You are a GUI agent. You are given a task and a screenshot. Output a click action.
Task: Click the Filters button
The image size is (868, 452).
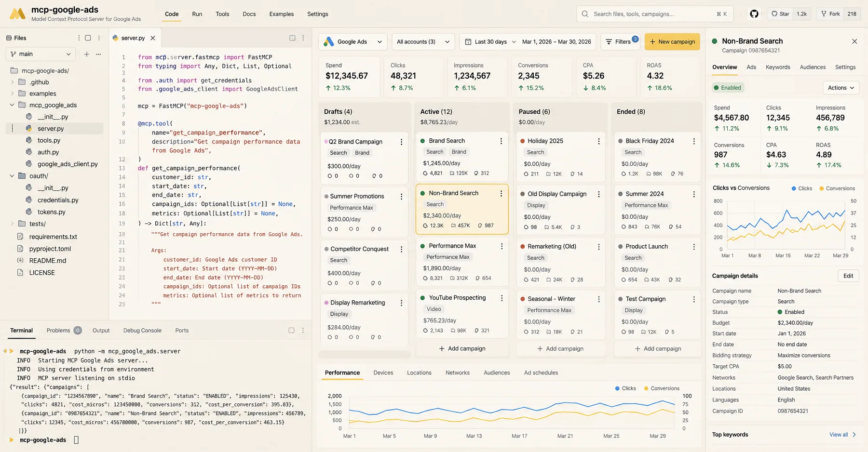point(620,42)
